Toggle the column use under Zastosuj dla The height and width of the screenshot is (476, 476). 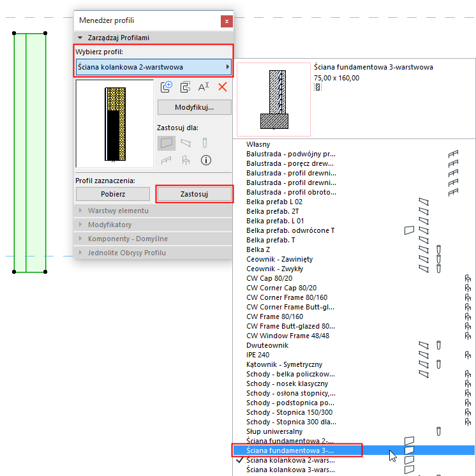205,143
